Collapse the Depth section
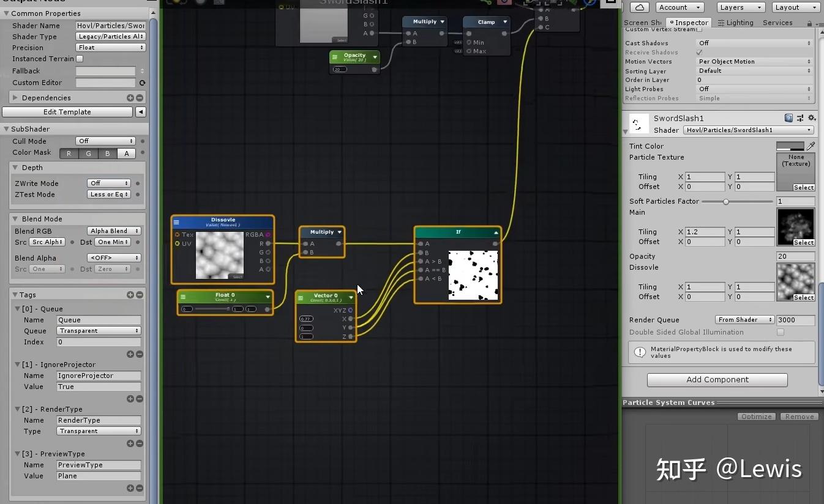 (x=16, y=168)
